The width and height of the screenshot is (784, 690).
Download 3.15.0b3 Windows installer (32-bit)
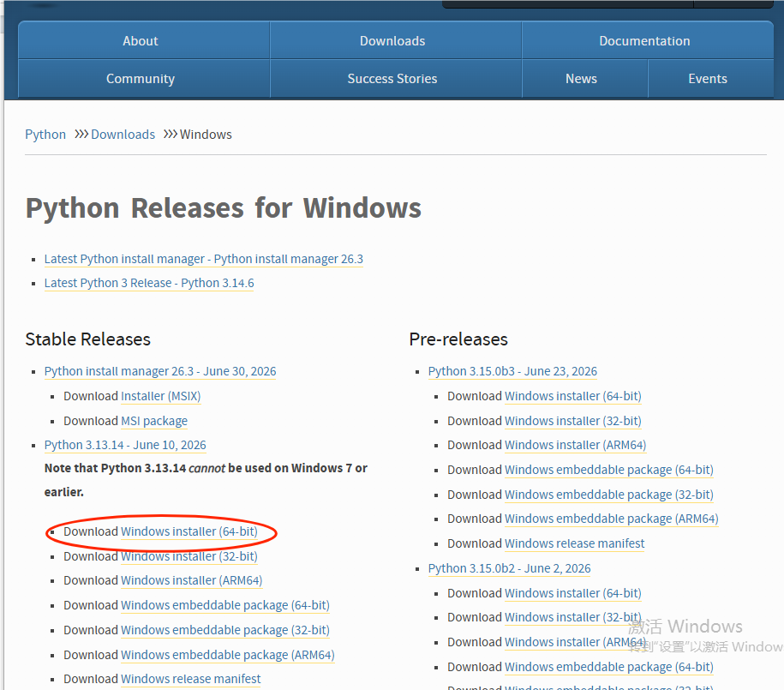tap(573, 421)
